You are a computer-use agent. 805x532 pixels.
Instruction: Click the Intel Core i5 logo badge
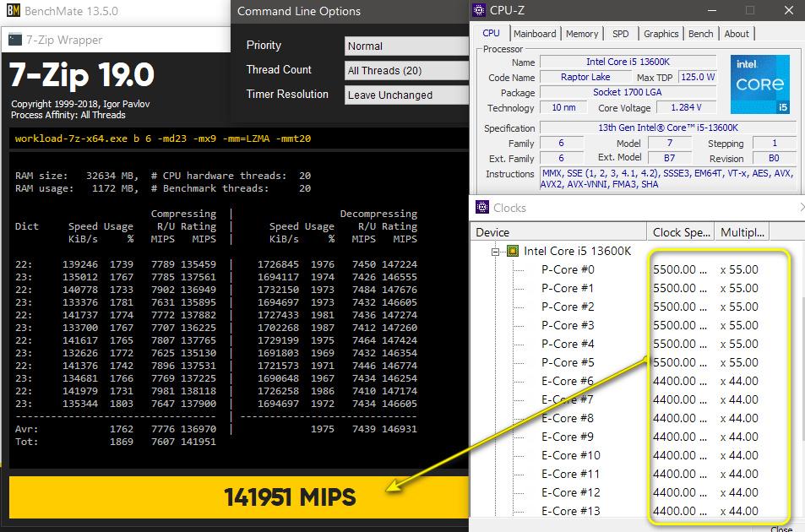pyautogui.click(x=759, y=84)
